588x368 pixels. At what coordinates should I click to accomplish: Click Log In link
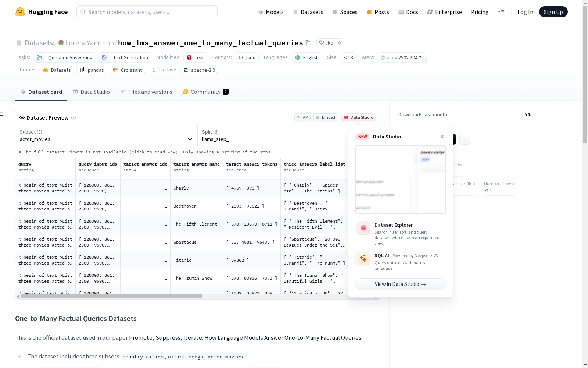coord(525,12)
